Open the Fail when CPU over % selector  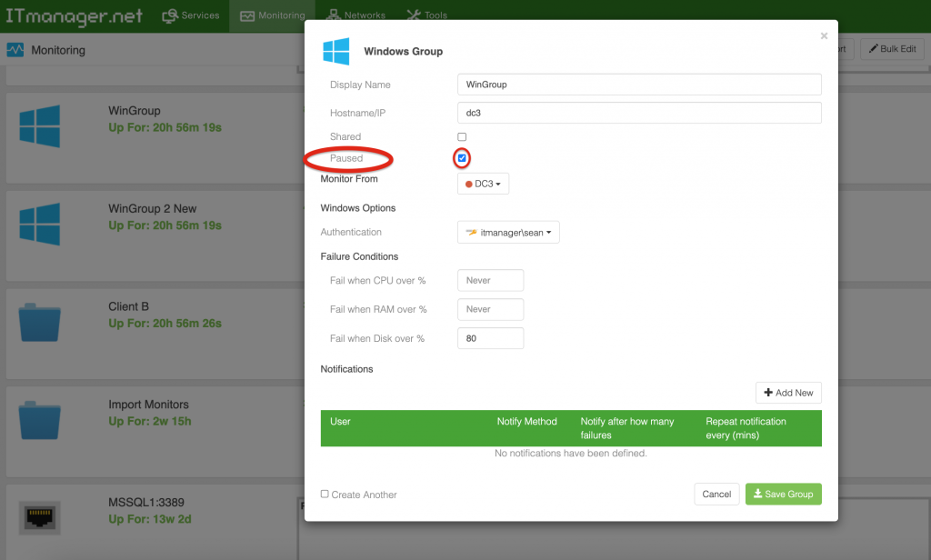490,280
